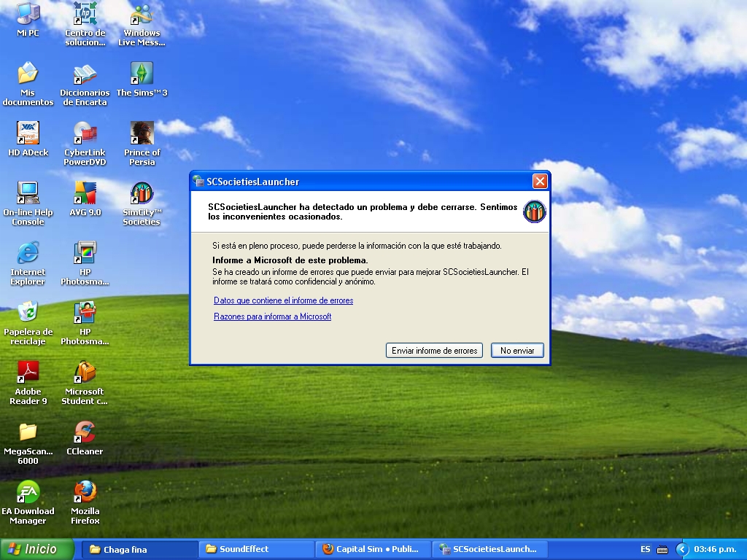Click the 03:46 p.m. clock
This screenshot has width=747, height=560.
pos(715,550)
